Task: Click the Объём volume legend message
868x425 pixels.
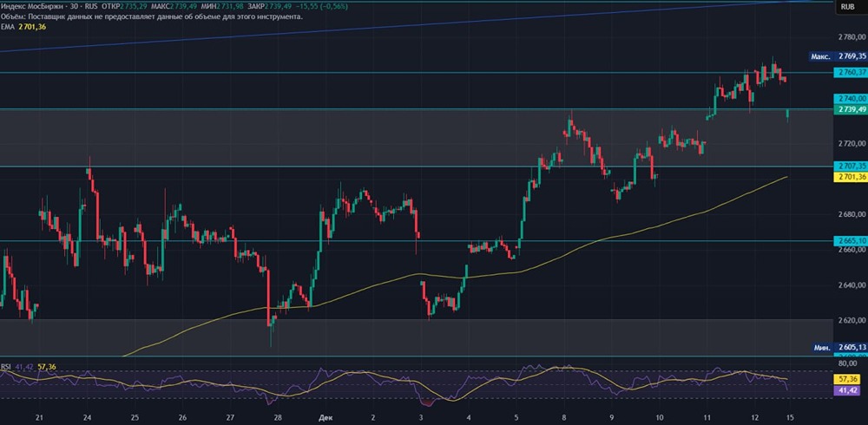Action: click(x=152, y=16)
